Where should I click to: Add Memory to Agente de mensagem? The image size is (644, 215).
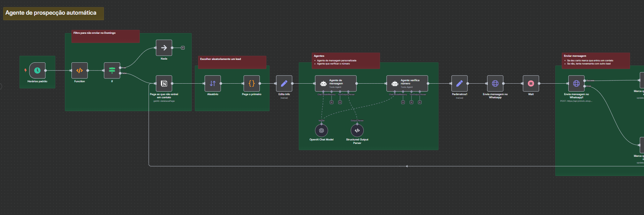(332, 102)
